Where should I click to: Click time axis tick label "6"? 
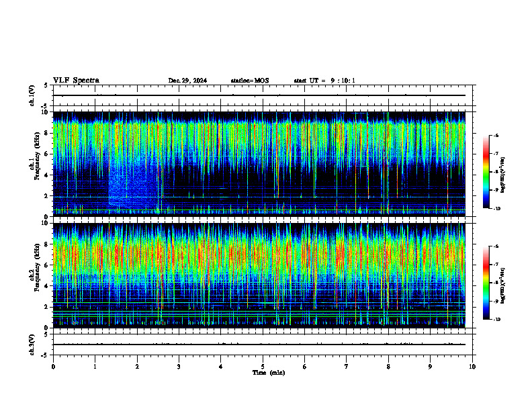pos(304,367)
